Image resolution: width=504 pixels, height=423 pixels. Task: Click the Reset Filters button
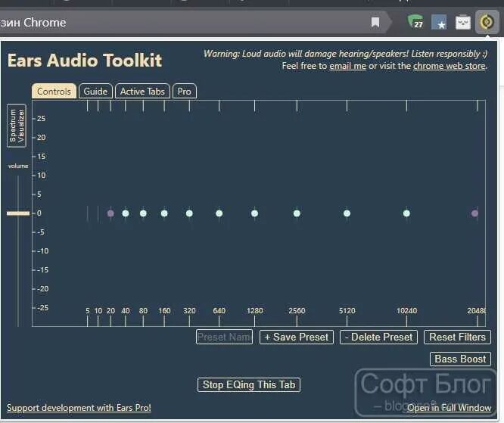point(457,337)
